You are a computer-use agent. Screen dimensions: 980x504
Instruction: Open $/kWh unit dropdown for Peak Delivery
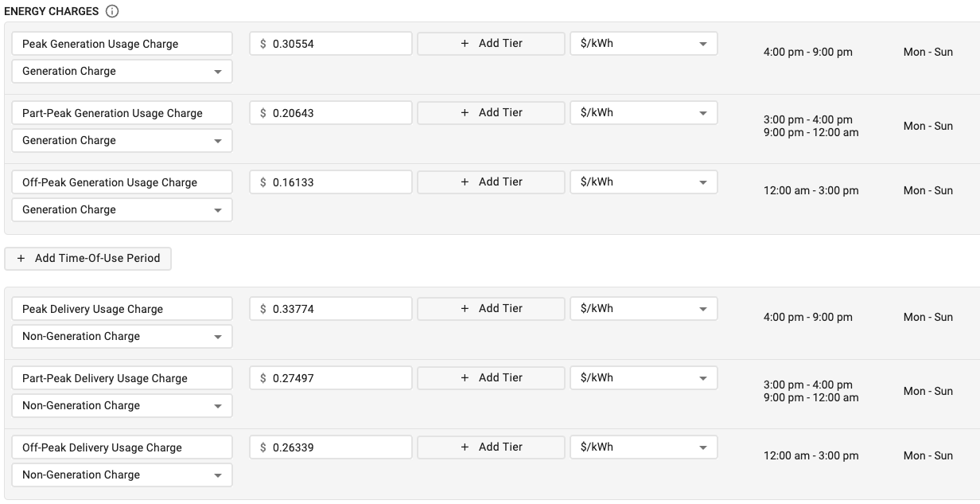tap(644, 309)
